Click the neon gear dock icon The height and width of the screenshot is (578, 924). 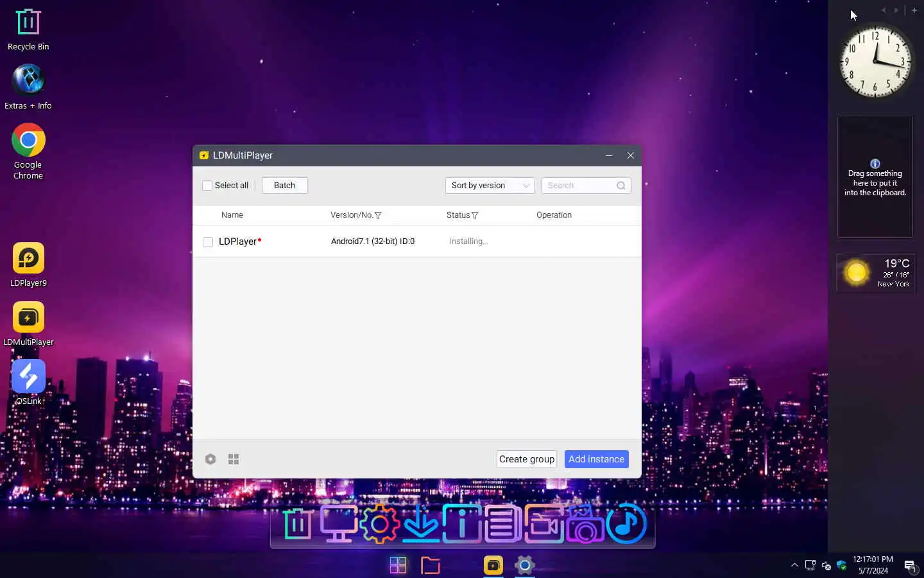[x=380, y=524]
